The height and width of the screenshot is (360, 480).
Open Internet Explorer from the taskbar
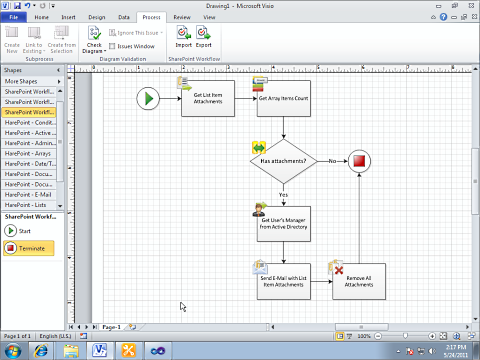[x=41, y=351]
